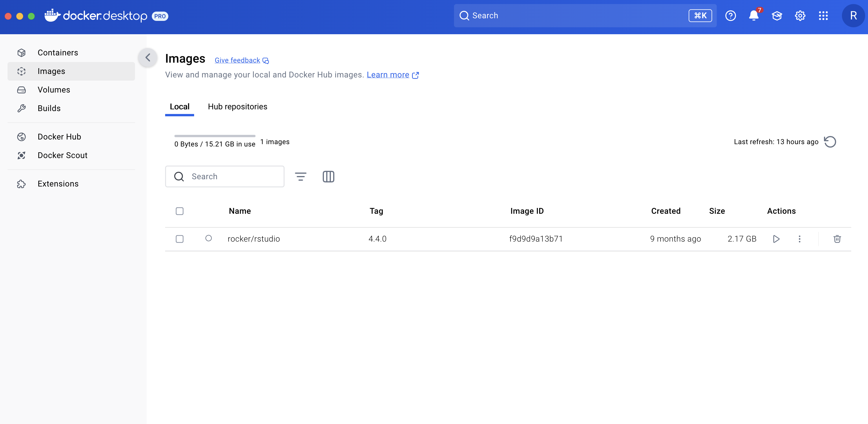
Task: Go to Volumes section
Action: pyautogui.click(x=71, y=90)
